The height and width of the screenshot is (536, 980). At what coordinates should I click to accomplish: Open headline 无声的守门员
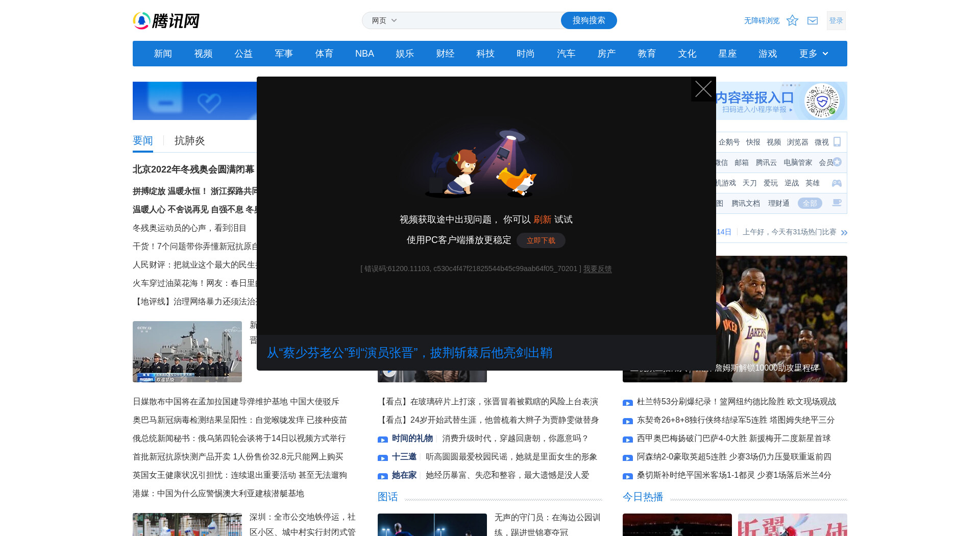(x=548, y=524)
